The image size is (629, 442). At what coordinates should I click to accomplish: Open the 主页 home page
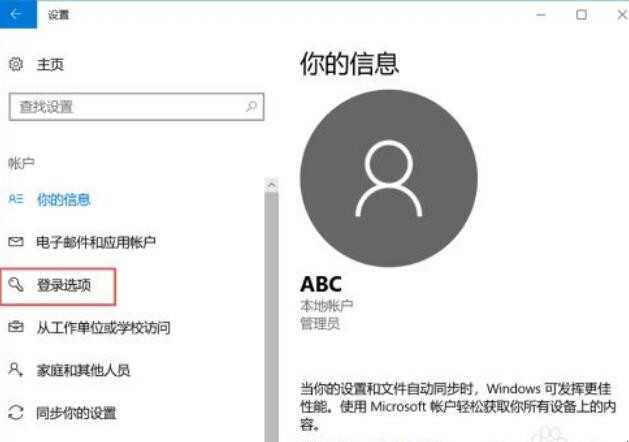tap(50, 65)
